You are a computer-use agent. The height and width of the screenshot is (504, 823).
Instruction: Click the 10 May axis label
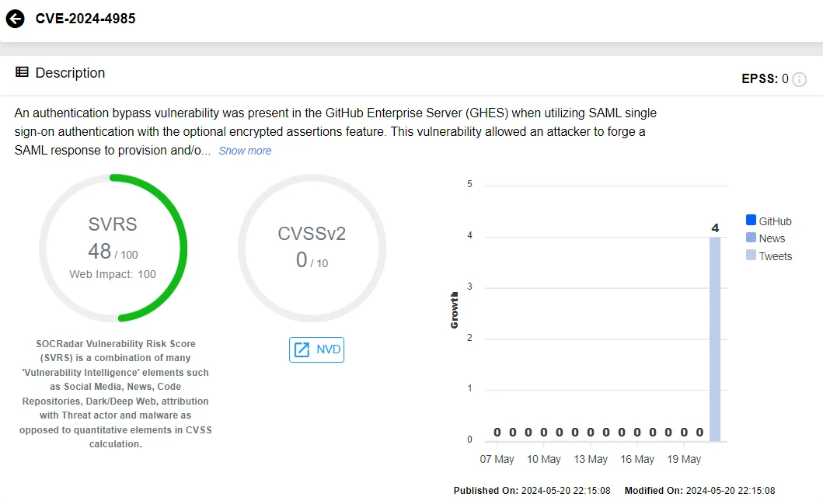pos(544,460)
